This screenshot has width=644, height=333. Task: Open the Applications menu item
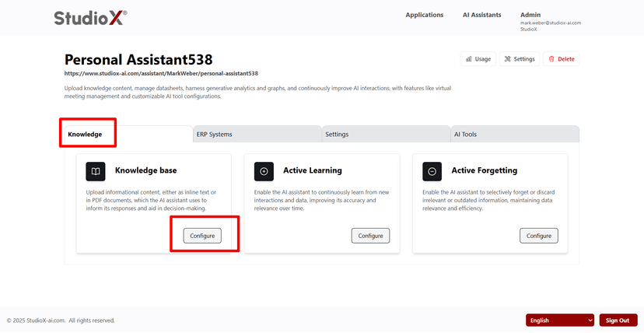click(x=425, y=15)
